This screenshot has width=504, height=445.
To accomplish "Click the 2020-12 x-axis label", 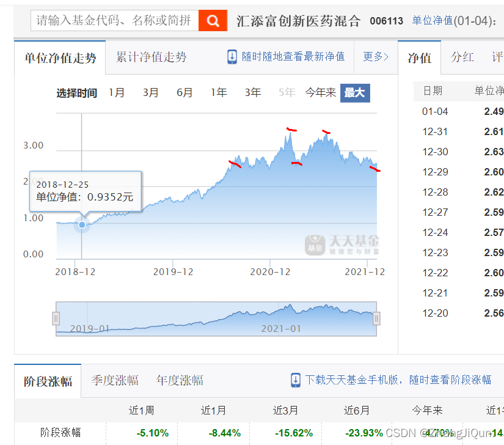I will (x=270, y=272).
